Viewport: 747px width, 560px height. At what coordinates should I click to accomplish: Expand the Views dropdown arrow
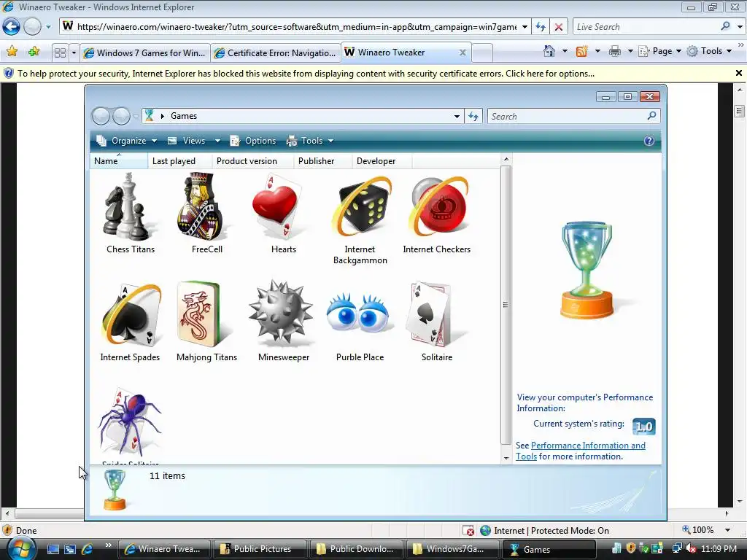[x=217, y=141]
